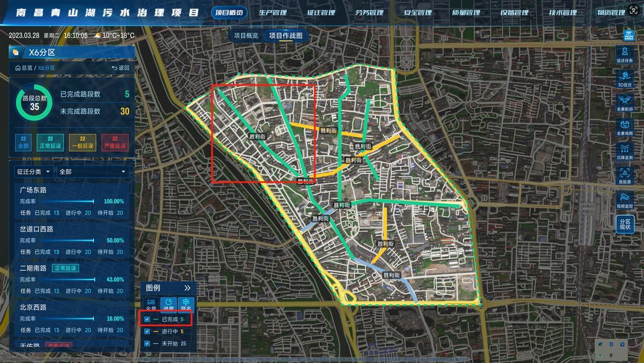Click the weather icon by temperature
This screenshot has width=644, height=363.
pyautogui.click(x=98, y=35)
